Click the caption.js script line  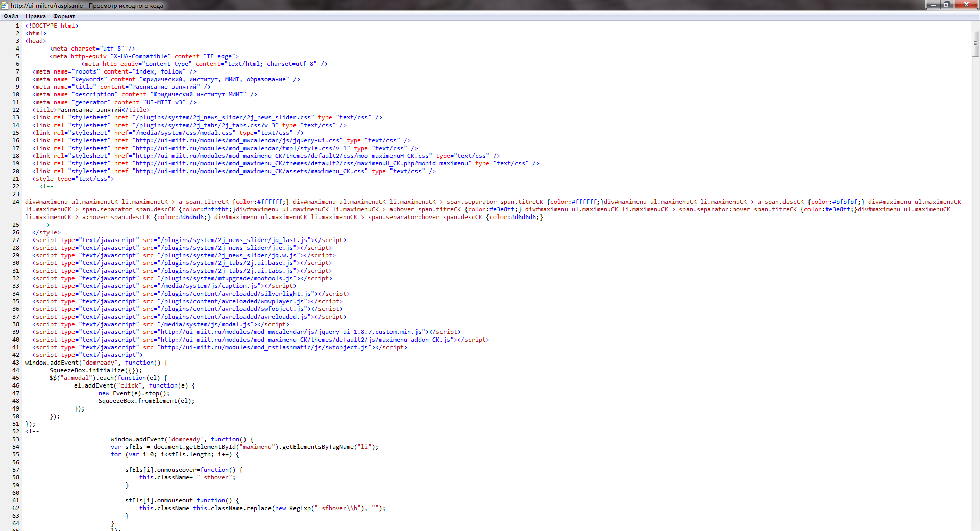(164, 286)
